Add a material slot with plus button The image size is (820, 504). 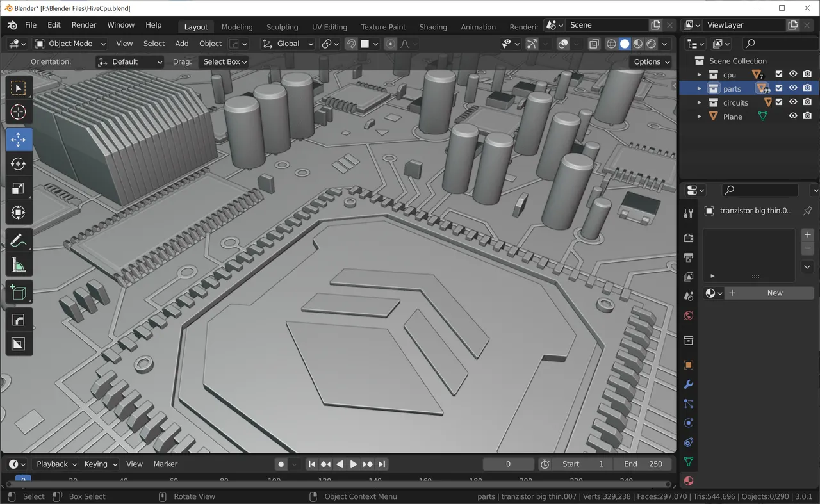[808, 234]
